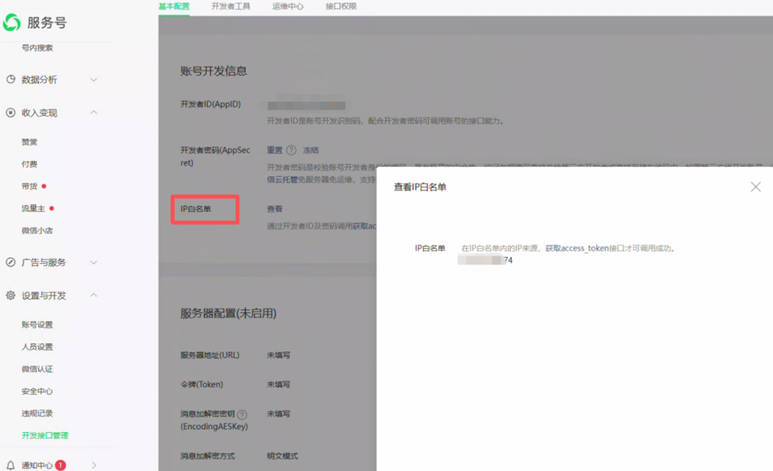Screen dimensions: 773x471
Task: Expand the 广告与服务 section chevron
Action: tap(94, 262)
